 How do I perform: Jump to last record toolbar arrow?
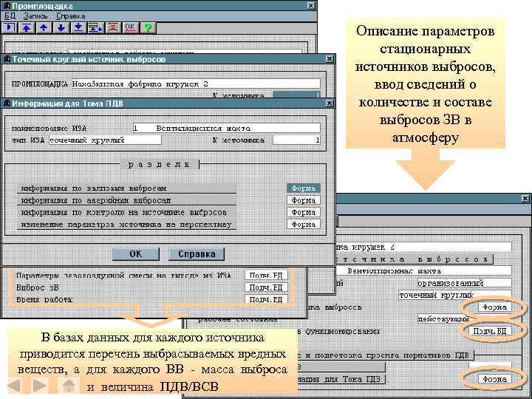pos(78,27)
